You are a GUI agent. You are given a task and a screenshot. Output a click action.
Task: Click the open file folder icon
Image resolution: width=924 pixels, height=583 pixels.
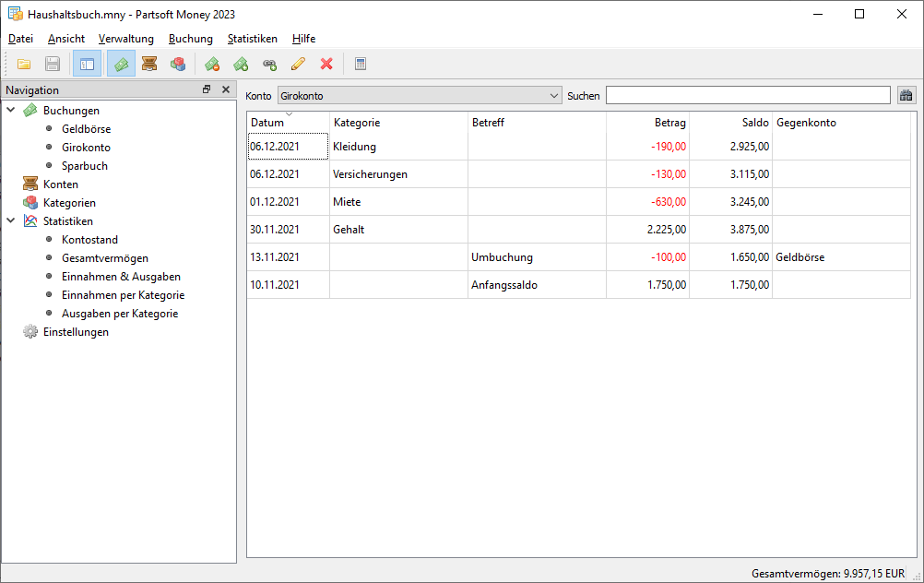tap(24, 64)
